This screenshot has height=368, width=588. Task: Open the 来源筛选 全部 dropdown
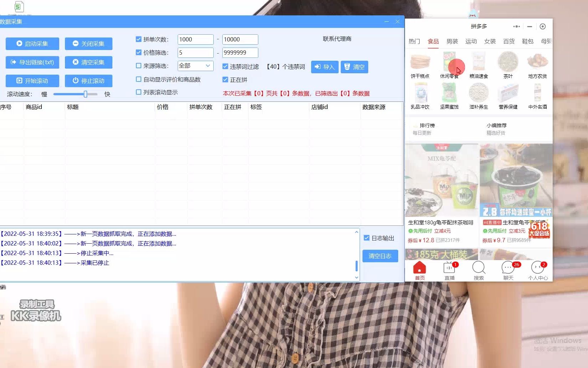point(195,66)
